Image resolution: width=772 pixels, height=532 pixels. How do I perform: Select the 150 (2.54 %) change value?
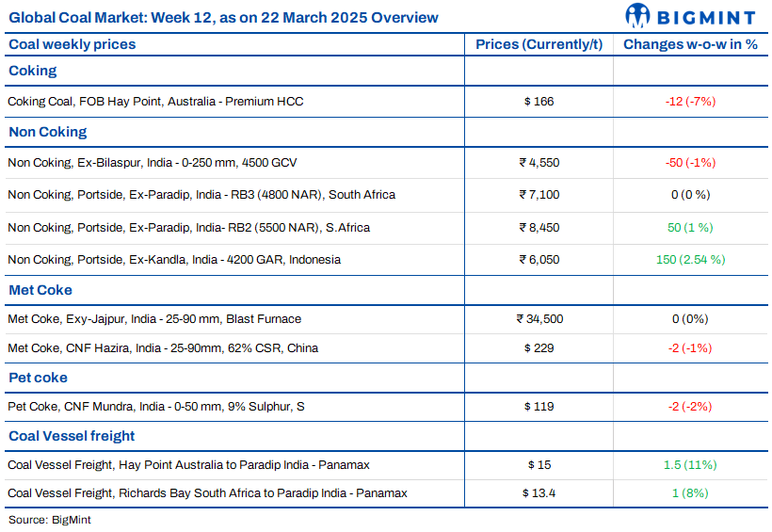pos(690,259)
